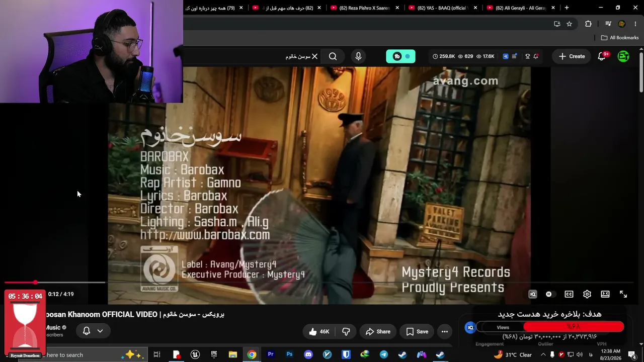Toggle theater mode on the player
Screen dimensions: 644x362
605,294
